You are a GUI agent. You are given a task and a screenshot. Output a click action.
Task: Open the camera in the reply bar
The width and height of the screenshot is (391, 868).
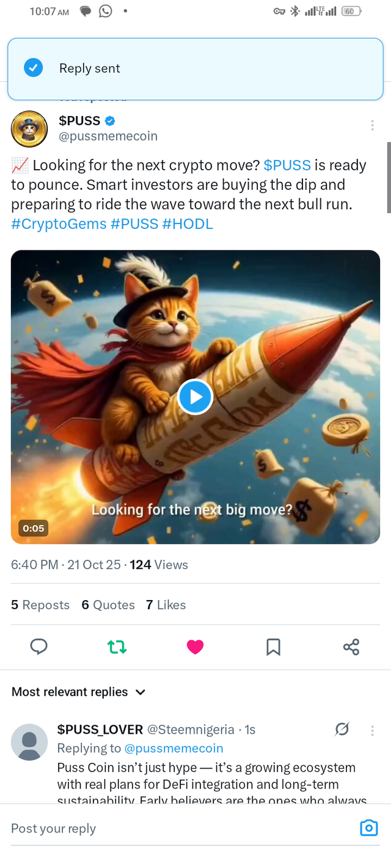[369, 828]
